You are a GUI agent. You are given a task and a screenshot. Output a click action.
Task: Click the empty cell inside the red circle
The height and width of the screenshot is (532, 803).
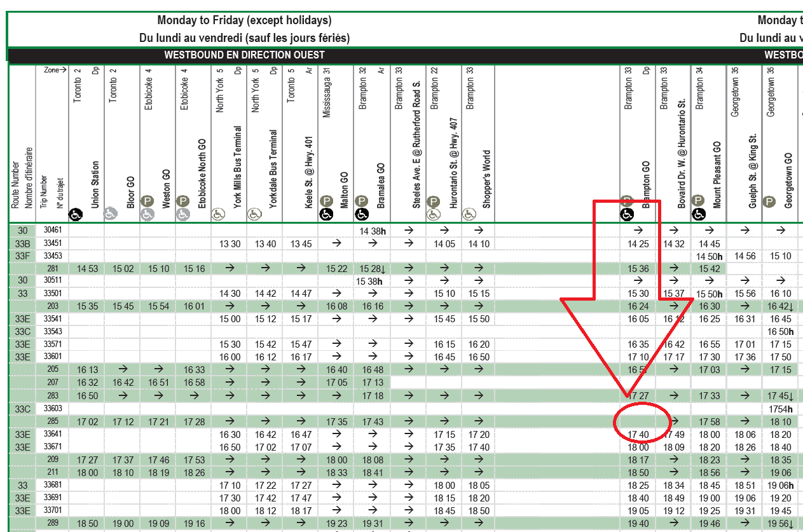(639, 421)
